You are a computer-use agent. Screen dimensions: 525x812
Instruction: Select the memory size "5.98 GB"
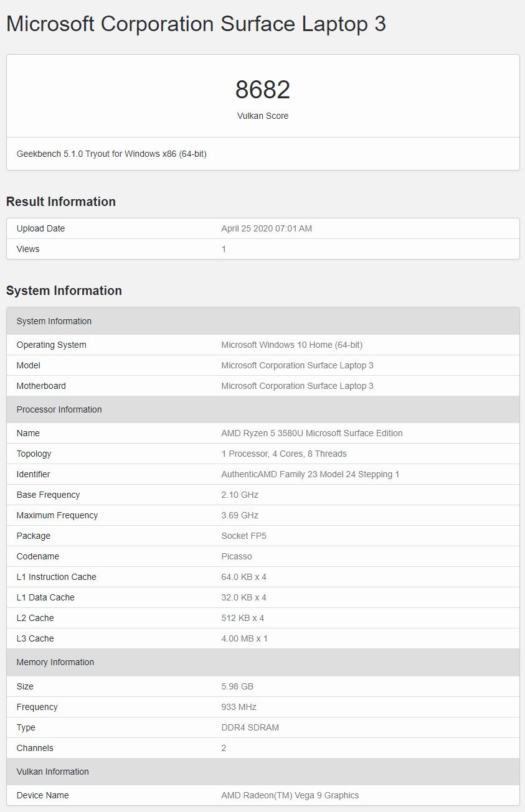click(237, 686)
